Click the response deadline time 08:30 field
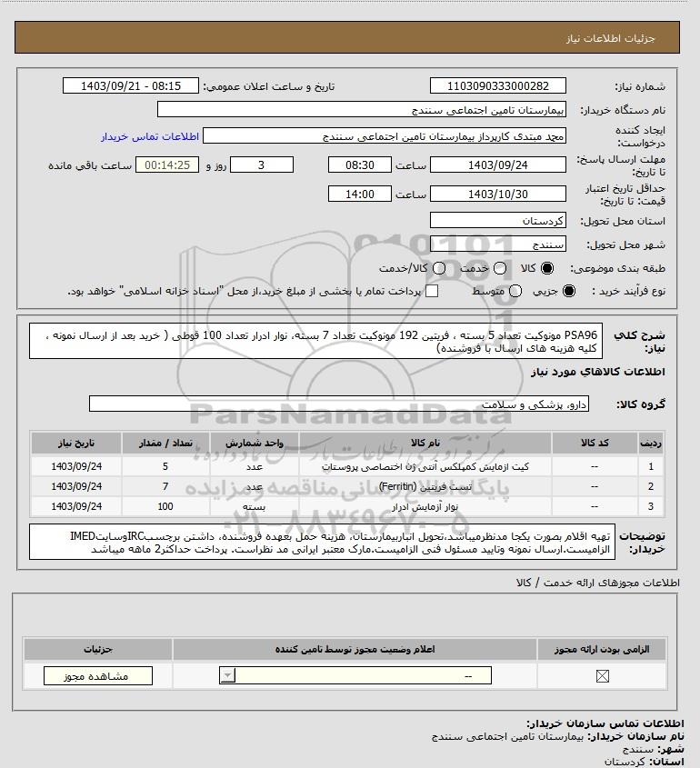 [x=360, y=165]
